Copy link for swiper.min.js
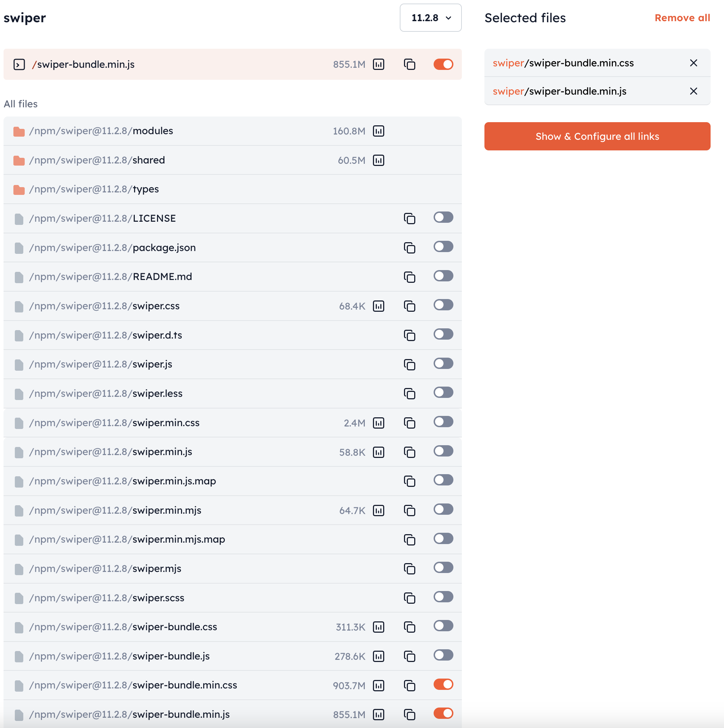Image resolution: width=724 pixels, height=728 pixels. tap(409, 452)
